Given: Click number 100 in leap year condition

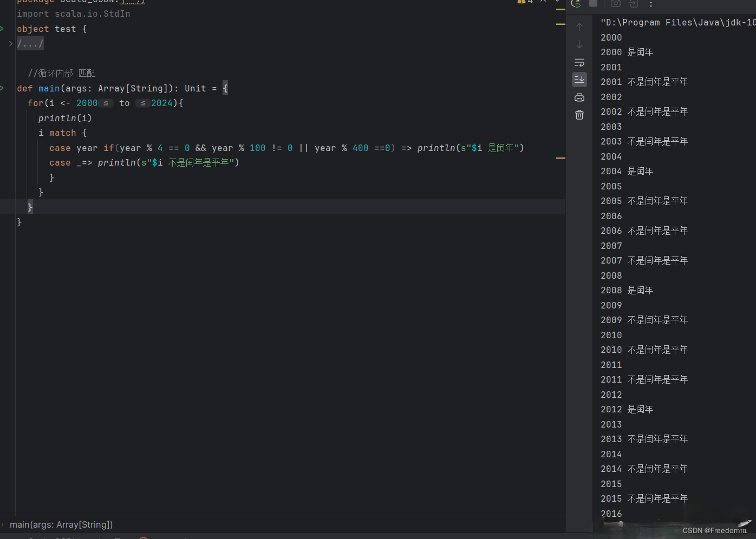Looking at the screenshot, I should [x=257, y=148].
